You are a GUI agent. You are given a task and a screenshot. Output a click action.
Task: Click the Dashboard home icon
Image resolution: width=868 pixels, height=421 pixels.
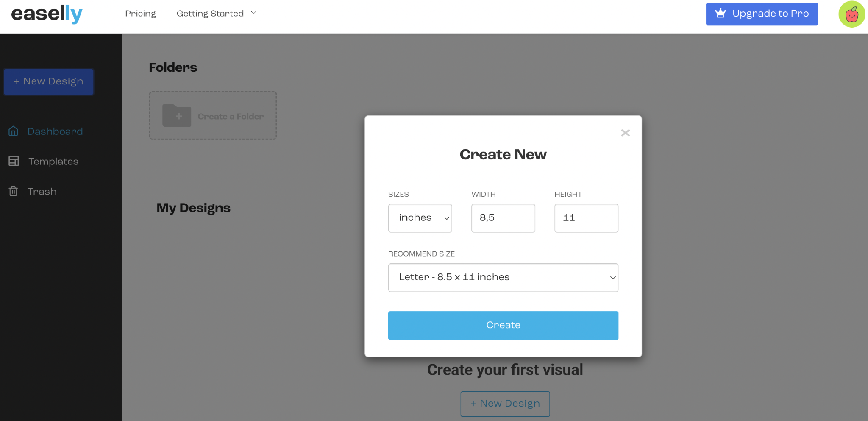click(x=14, y=131)
